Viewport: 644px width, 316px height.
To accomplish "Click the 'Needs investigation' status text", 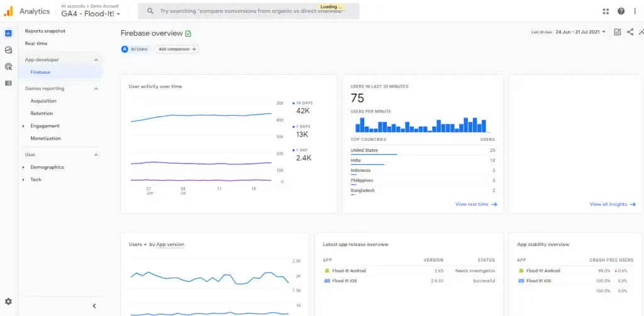I will 475,271.
